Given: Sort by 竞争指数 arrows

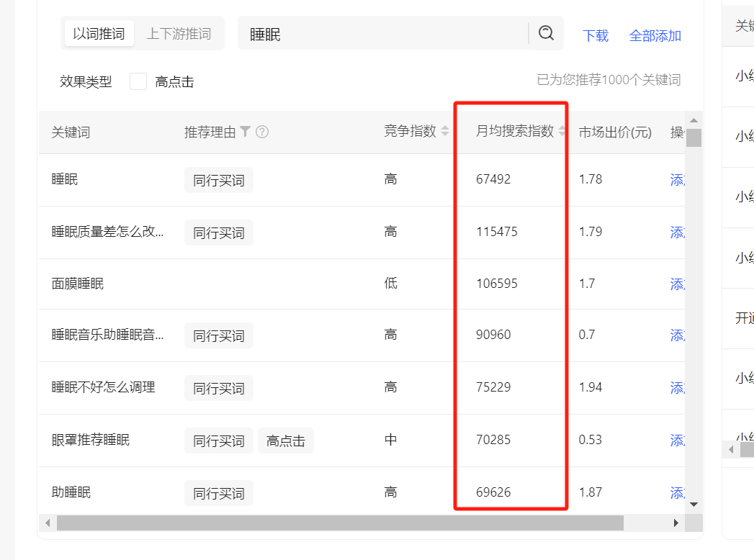Looking at the screenshot, I should (445, 131).
